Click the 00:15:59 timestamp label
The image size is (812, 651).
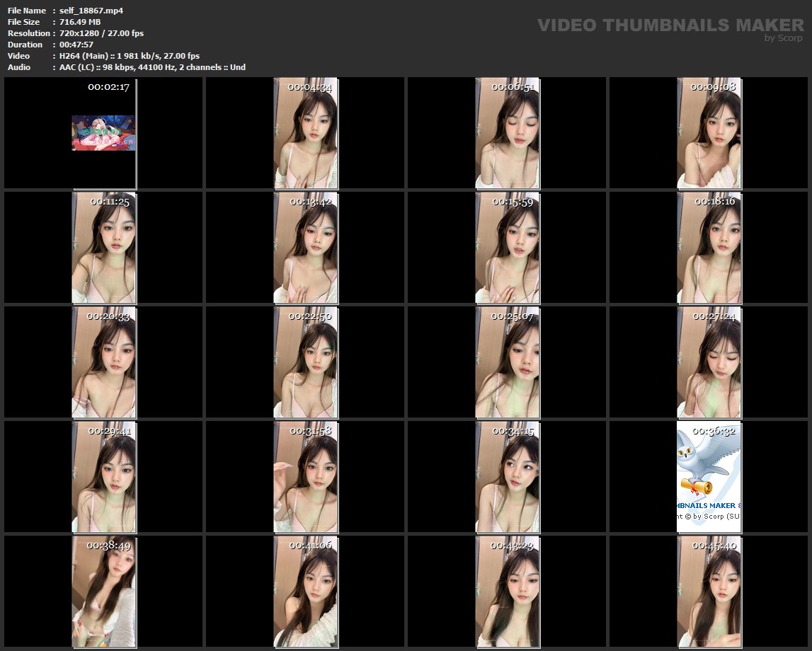(x=513, y=202)
